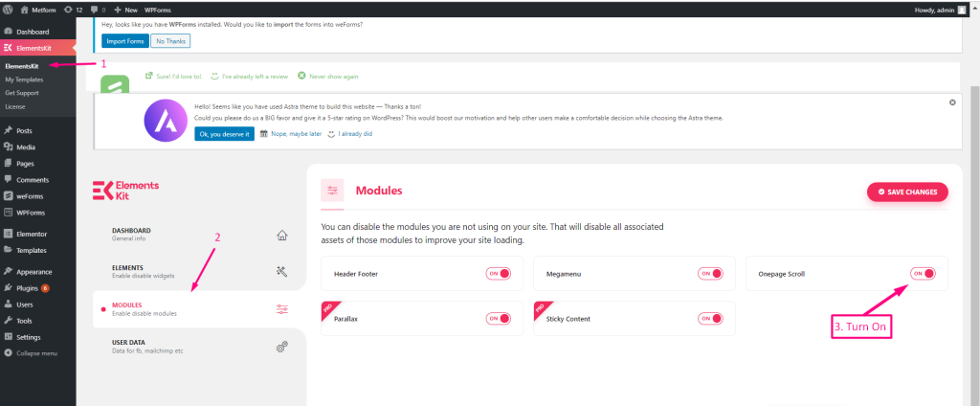Click the Plugins plug icon in sidebar

pyautogui.click(x=8, y=288)
